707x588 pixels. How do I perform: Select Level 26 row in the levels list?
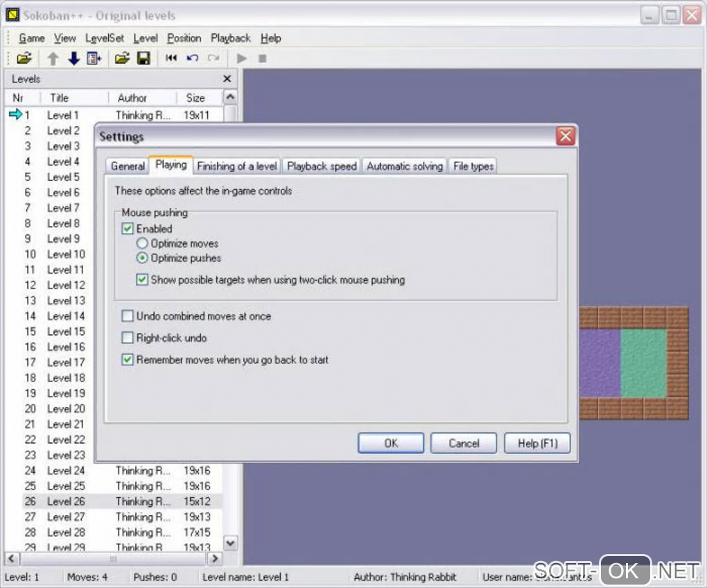pos(122,501)
